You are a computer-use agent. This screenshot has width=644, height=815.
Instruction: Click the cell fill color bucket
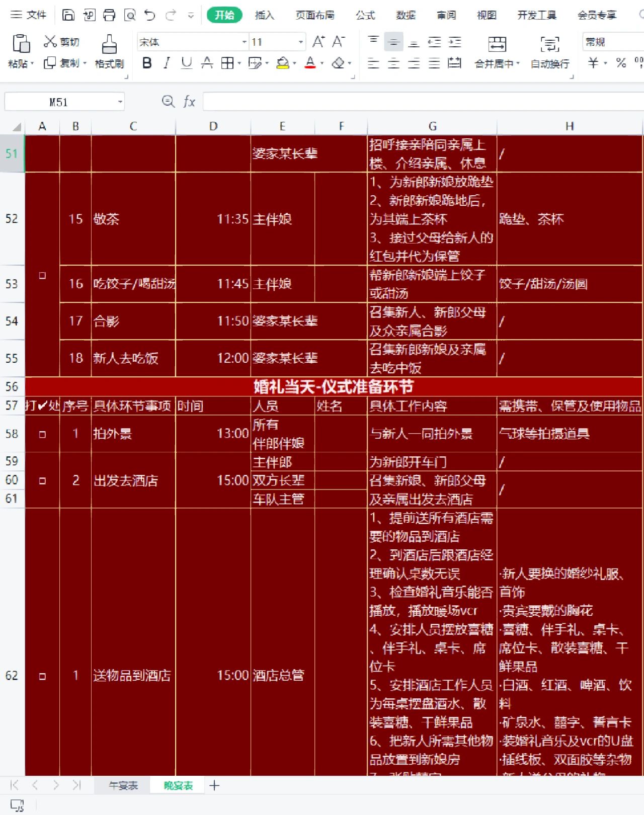pos(283,63)
